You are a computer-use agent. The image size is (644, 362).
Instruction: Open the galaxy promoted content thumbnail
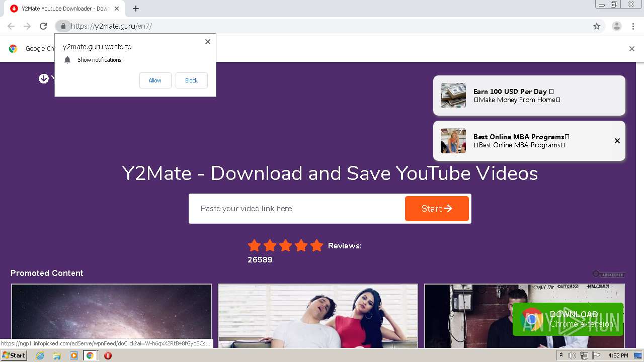tap(111, 316)
